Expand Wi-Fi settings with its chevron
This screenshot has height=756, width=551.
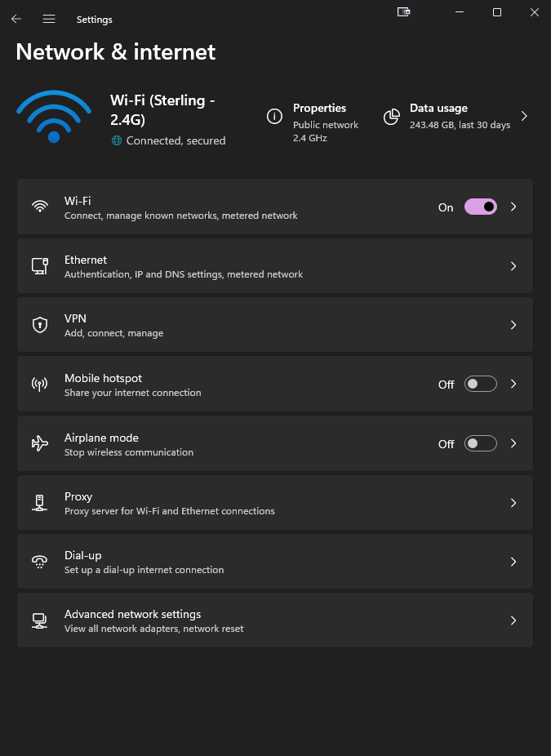point(513,207)
